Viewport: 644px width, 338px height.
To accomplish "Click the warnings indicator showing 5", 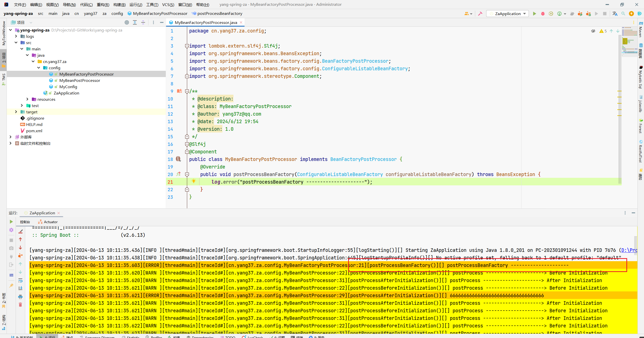I will pyautogui.click(x=603, y=31).
